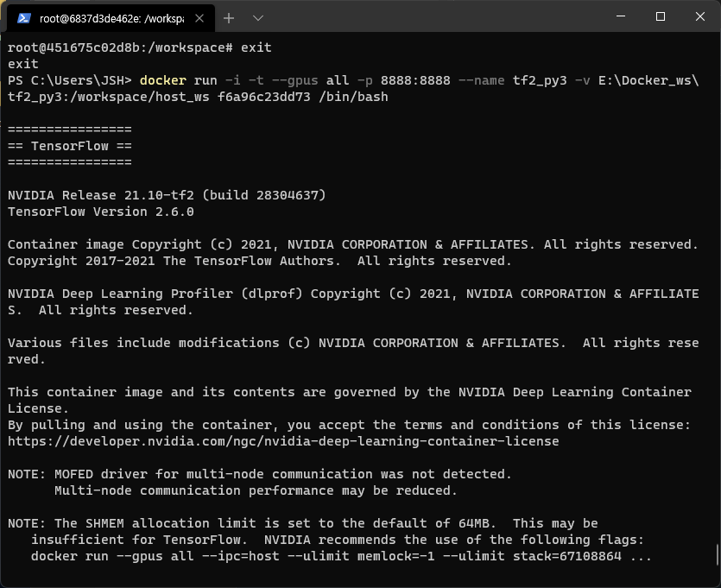Click the terminal vertical scrollbar thumb

click(x=718, y=555)
